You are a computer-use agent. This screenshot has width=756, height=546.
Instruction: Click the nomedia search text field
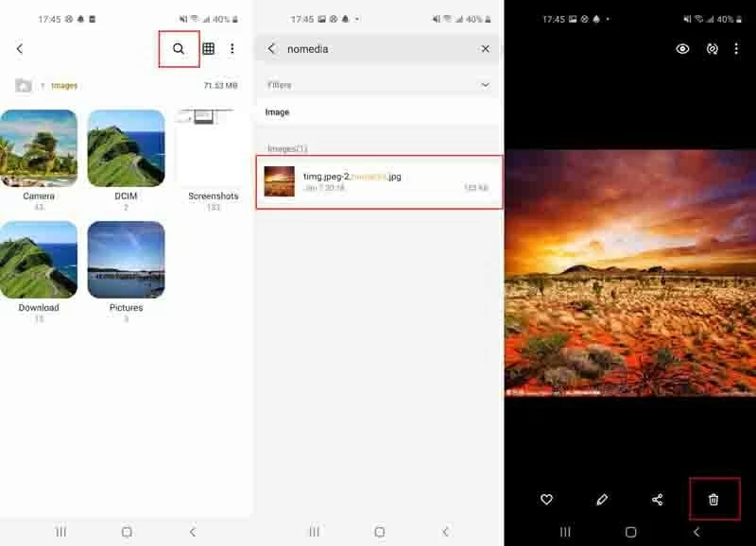[x=379, y=49]
